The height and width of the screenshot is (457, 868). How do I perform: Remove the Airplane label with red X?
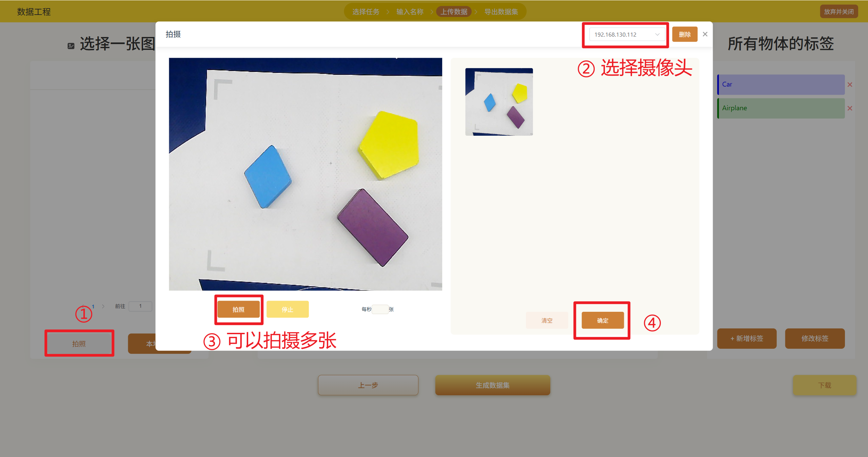[x=850, y=109]
